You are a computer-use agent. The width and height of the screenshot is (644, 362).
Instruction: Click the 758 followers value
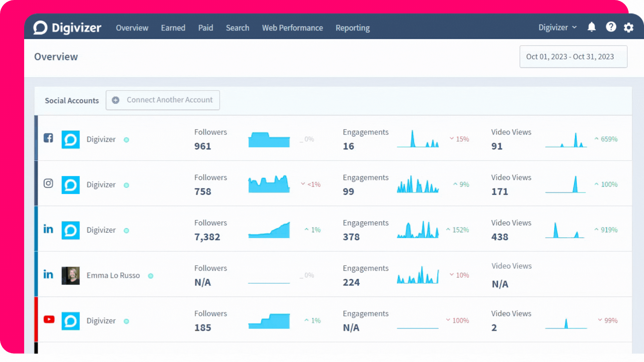pos(203,191)
